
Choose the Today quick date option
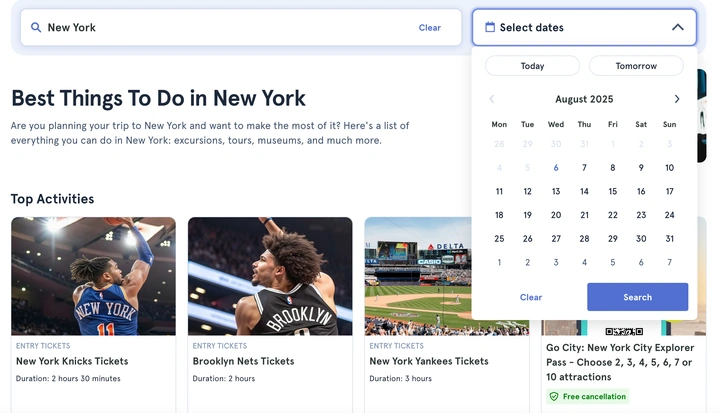pos(532,66)
